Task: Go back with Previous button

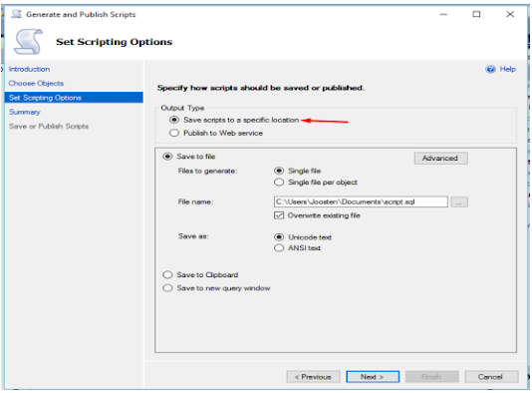Action: coord(313,377)
